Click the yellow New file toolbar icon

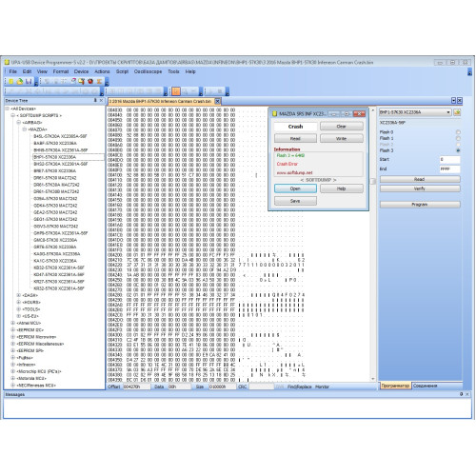pyautogui.click(x=11, y=82)
